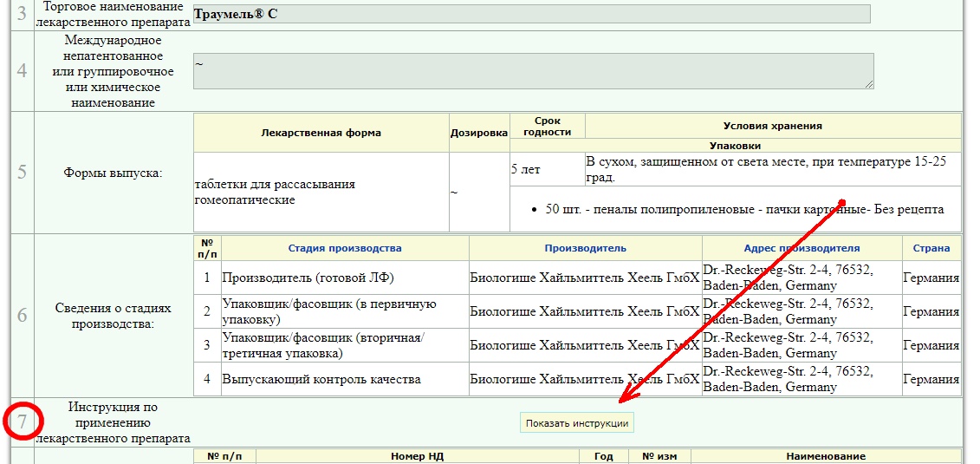Viewport: 980px width, 464px height.
Task: Select Упаковщик/фасовщик (вторичная/третичная упаковка) cell
Action: [345, 345]
